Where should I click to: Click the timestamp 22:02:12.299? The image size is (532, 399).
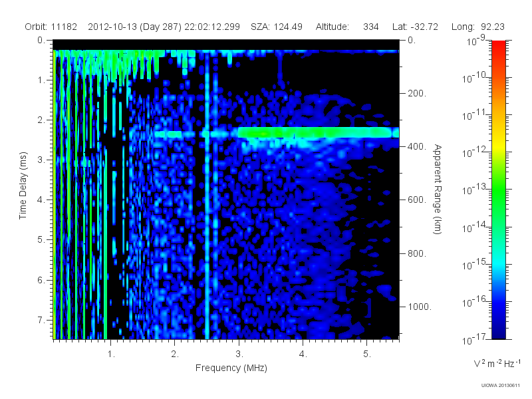(212, 27)
